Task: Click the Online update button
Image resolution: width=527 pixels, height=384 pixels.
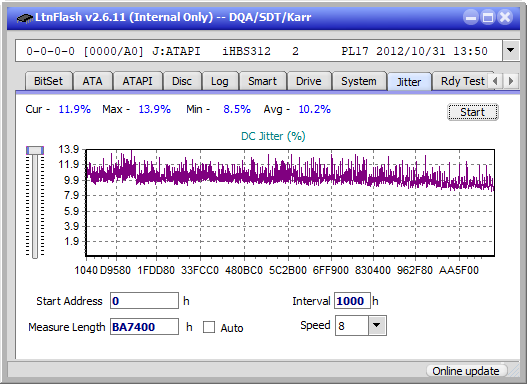Action: pos(466,371)
